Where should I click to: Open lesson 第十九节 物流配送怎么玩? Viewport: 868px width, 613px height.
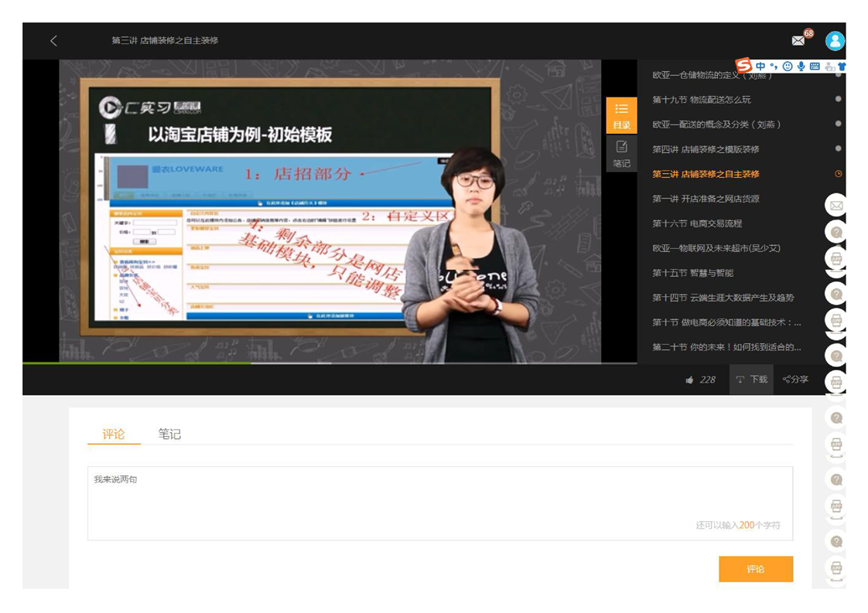point(701,100)
